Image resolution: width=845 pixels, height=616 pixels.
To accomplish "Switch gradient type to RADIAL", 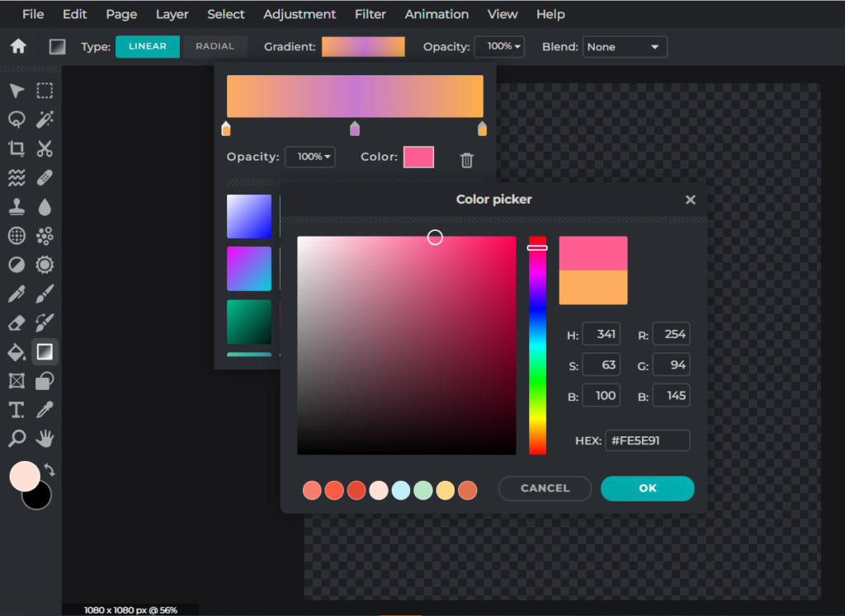I will pyautogui.click(x=215, y=46).
